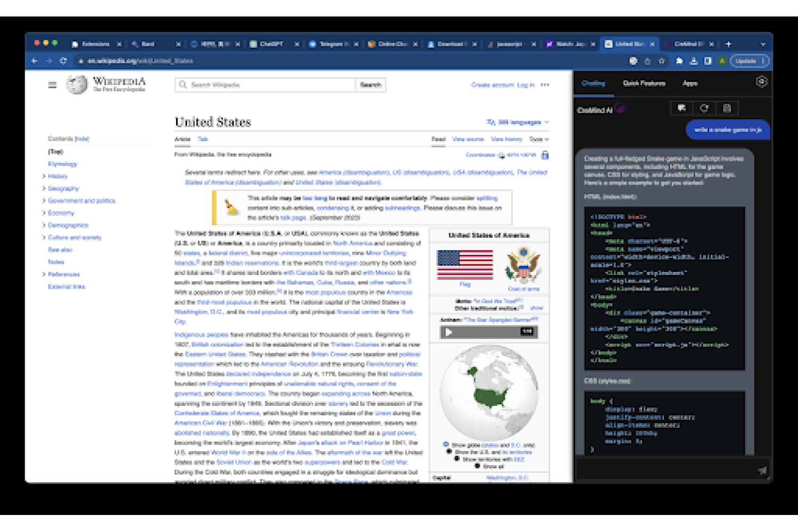Open the coat of arms image
Screen dimensions: 798x532
click(x=524, y=264)
